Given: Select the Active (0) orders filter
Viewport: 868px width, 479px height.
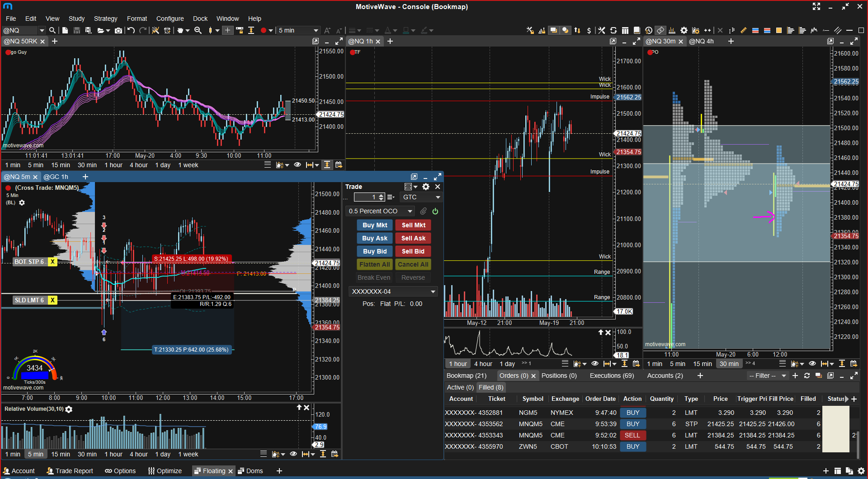Looking at the screenshot, I should pyautogui.click(x=460, y=387).
